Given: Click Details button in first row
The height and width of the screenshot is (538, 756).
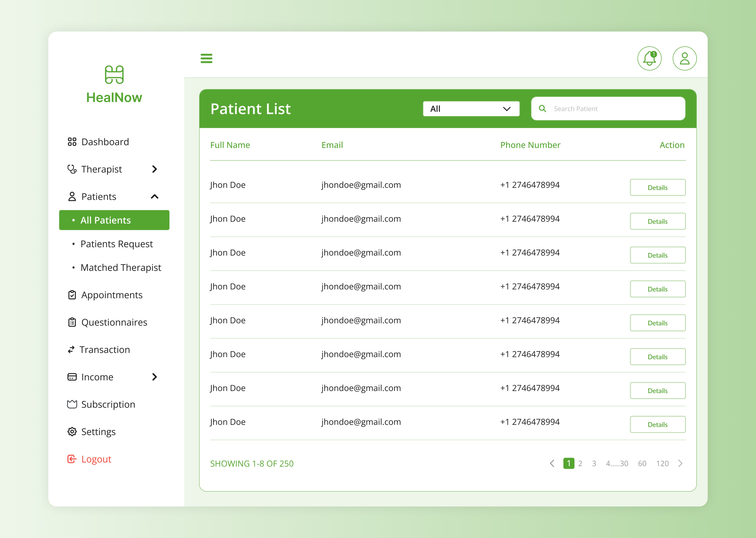Looking at the screenshot, I should point(657,188).
